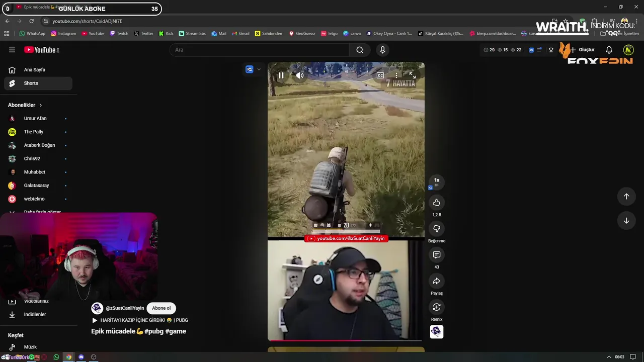Click the Oluştur create button

click(582, 50)
